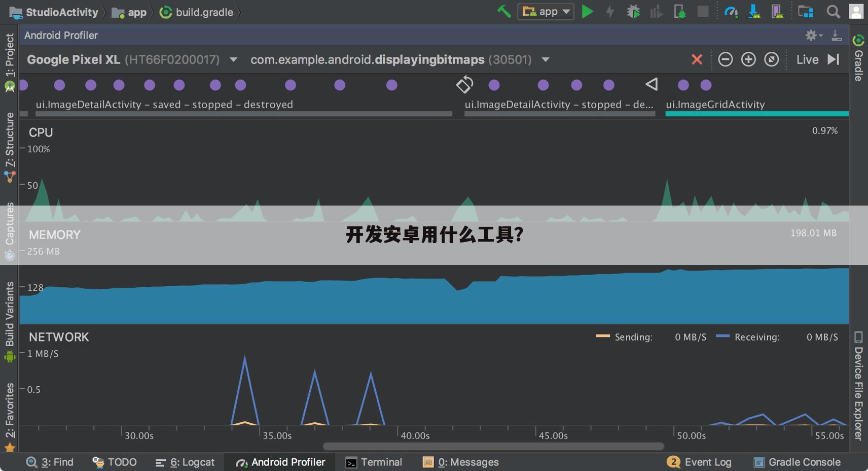Reset the profiler timeline zoom
The height and width of the screenshot is (471, 868).
[x=772, y=59]
